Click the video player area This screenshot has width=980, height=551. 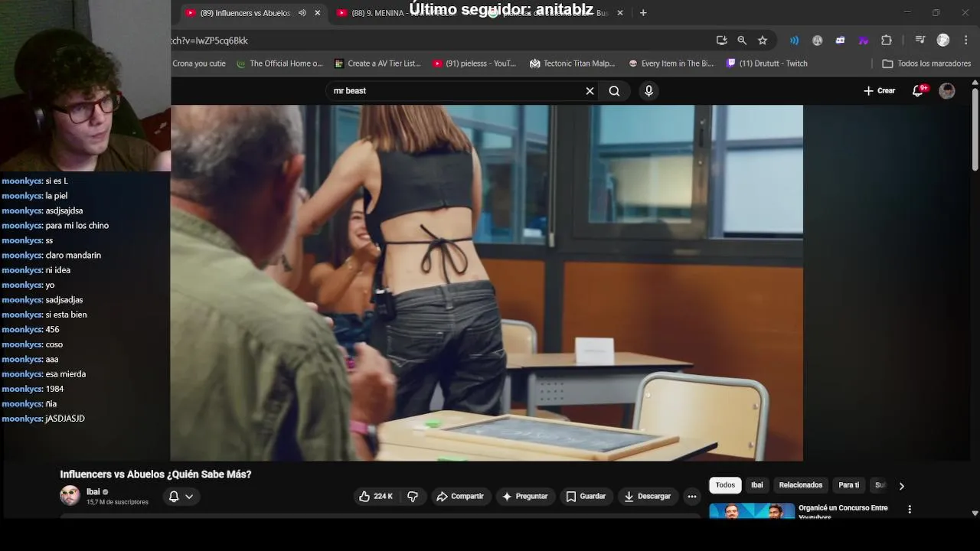tap(487, 283)
